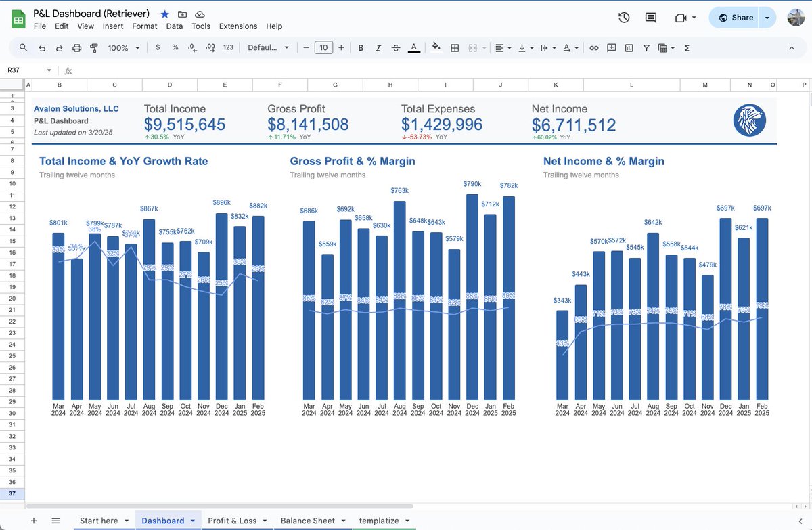
Task: Open the Extensions menu
Action: (x=238, y=26)
